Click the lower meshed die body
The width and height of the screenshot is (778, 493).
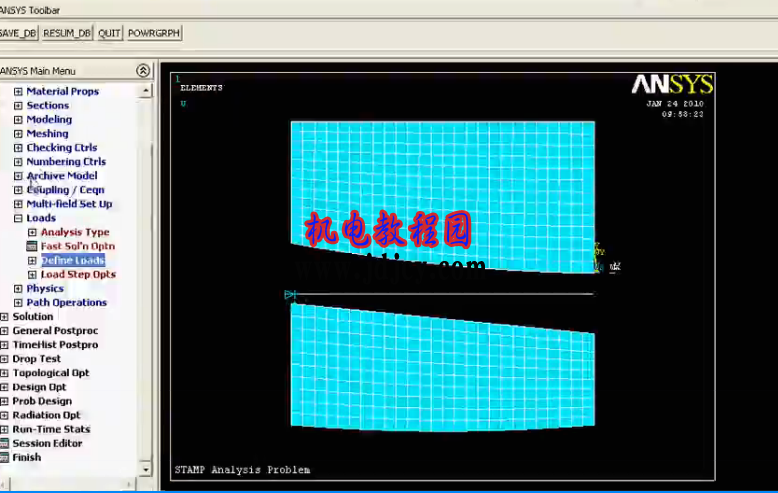click(x=443, y=370)
